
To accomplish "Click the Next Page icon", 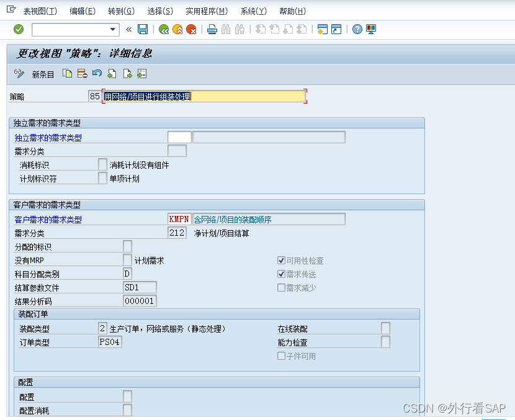I will click(x=288, y=29).
